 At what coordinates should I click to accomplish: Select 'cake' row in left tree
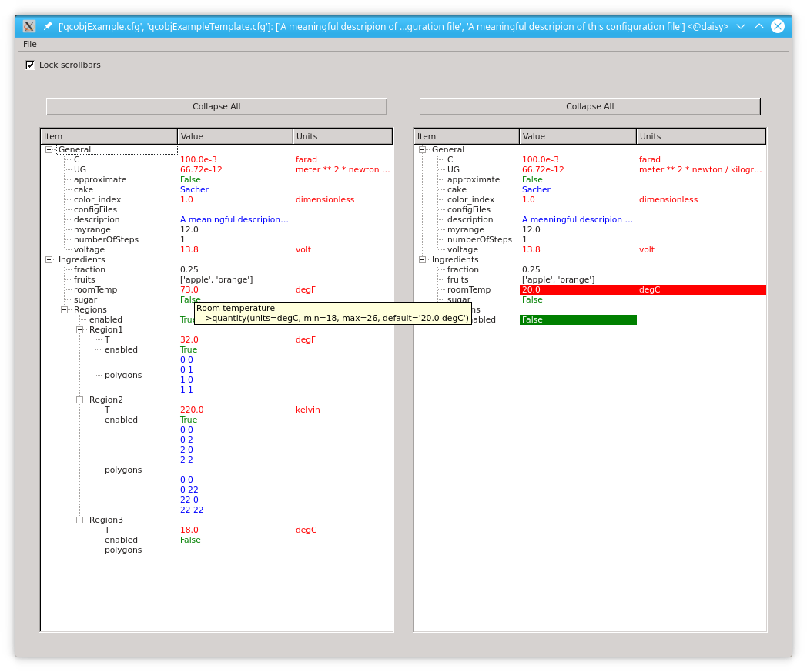(83, 190)
